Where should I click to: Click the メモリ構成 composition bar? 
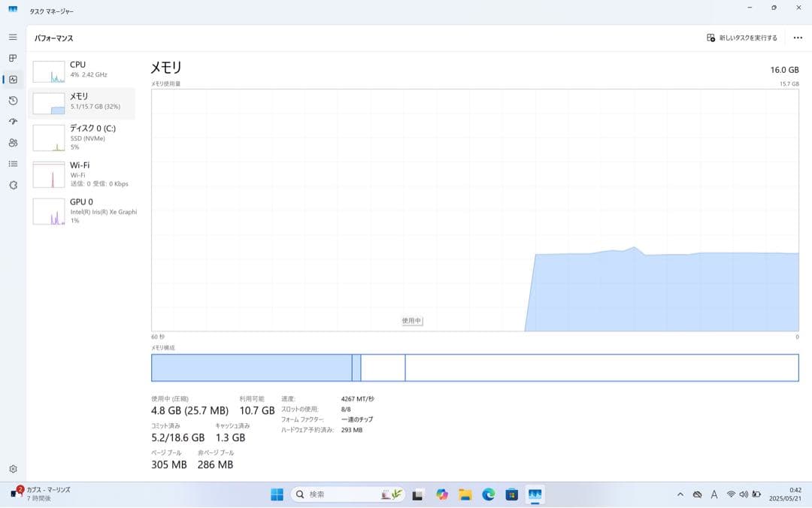(x=474, y=367)
